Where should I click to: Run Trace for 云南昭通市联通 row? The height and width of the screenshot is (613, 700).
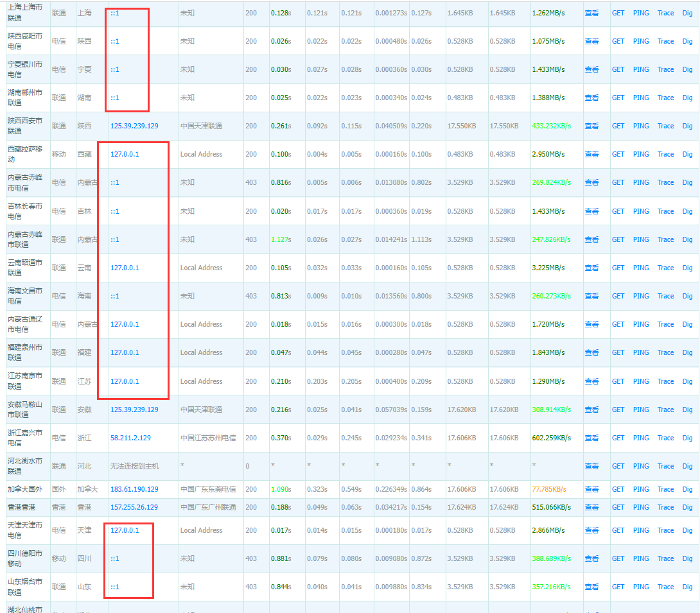665,268
